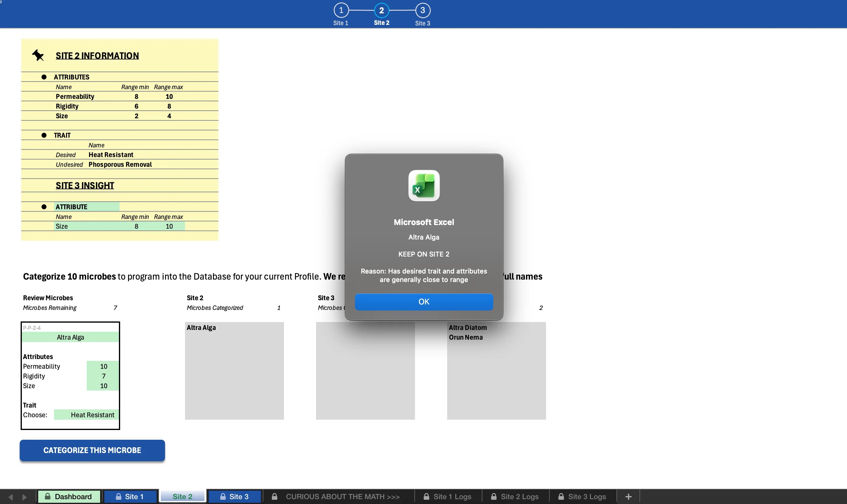Add a new sheet with plus icon
The image size is (847, 504).
coord(628,496)
